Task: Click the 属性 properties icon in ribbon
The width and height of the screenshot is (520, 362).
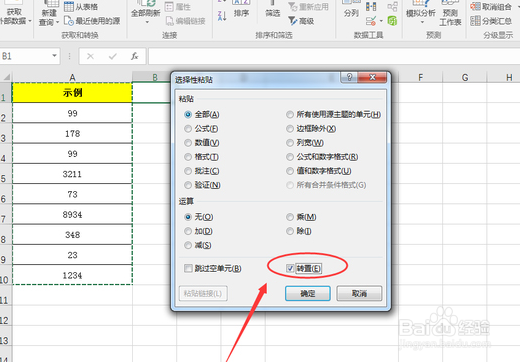Action: click(x=169, y=7)
